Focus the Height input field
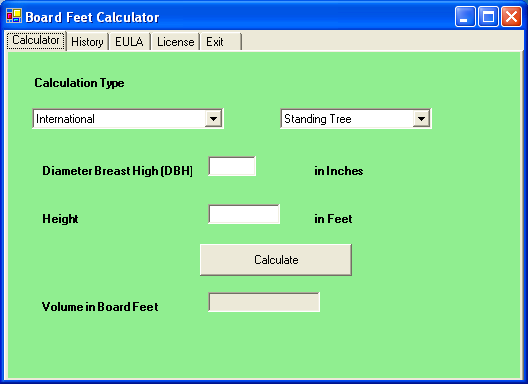The image size is (528, 384). click(x=244, y=214)
